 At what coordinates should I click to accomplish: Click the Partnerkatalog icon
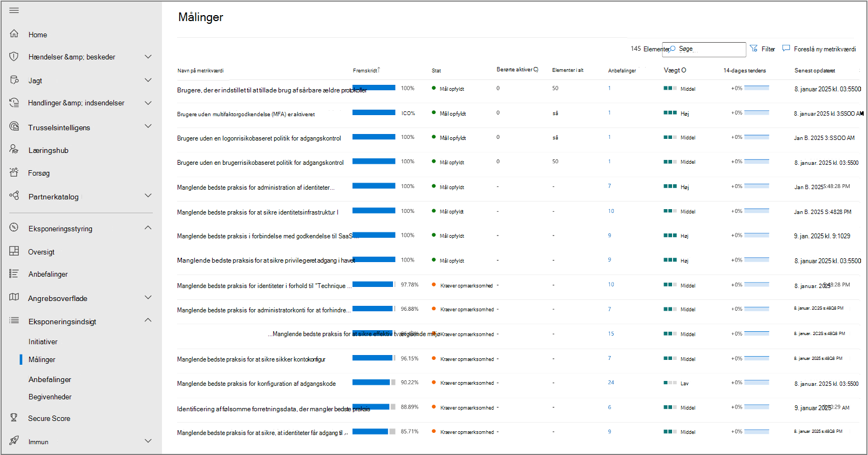(14, 196)
